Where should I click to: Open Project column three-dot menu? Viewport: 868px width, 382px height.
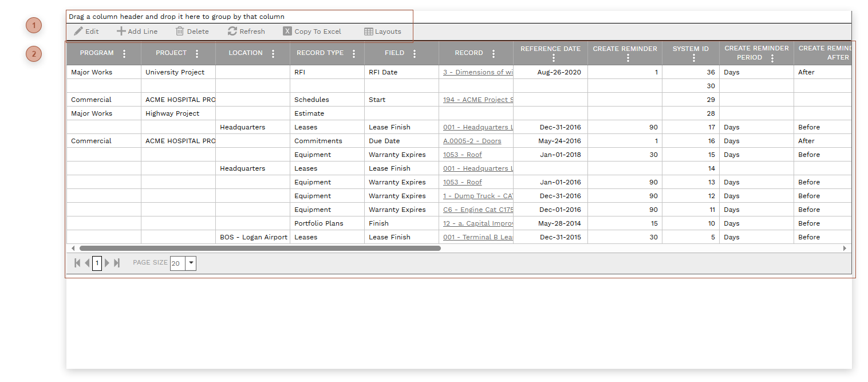[x=197, y=53]
